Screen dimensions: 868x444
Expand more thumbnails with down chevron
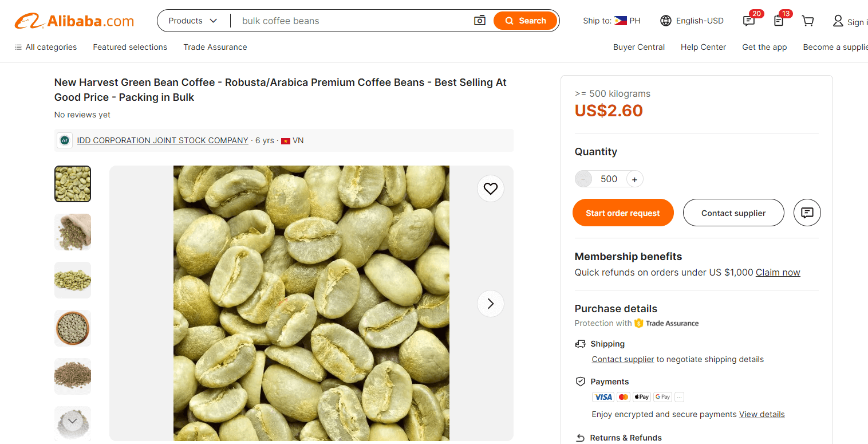72,421
